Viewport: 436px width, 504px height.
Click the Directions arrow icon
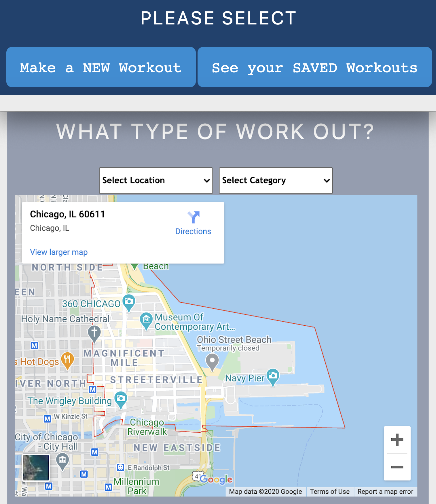pos(193,217)
